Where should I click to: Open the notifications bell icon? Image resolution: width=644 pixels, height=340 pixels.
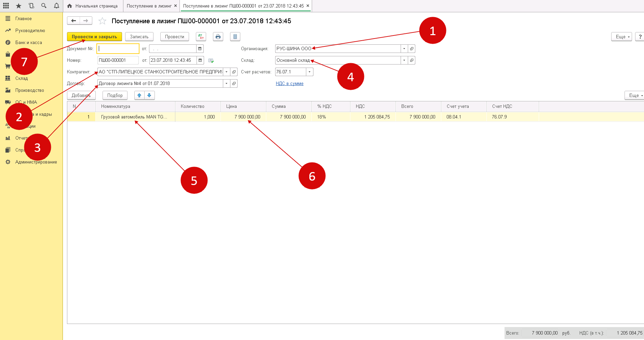coord(56,6)
